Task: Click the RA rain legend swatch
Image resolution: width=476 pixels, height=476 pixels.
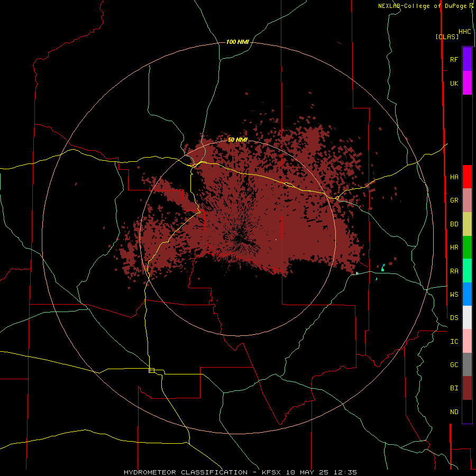Action: click(467, 271)
